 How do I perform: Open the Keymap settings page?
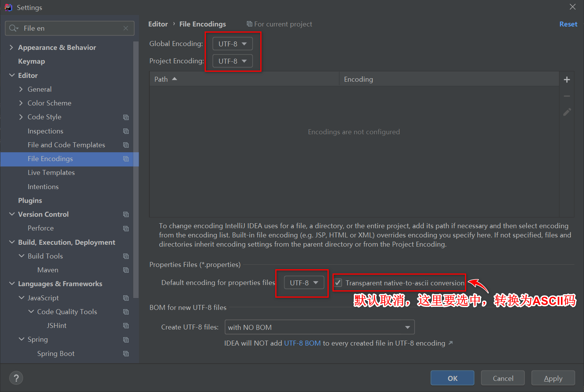[x=31, y=61]
